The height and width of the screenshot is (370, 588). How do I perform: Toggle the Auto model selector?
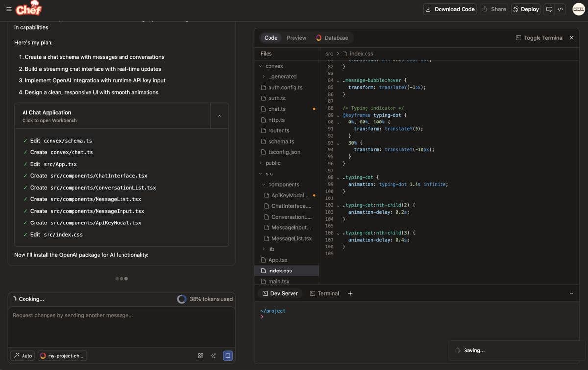coord(23,356)
